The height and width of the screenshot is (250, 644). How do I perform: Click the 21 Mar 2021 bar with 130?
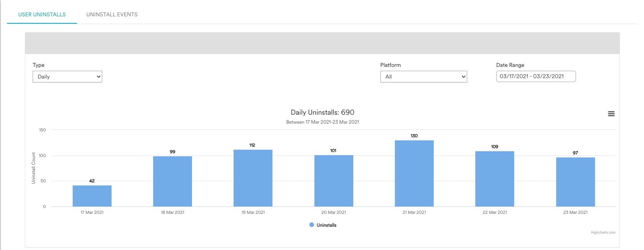coord(414,173)
